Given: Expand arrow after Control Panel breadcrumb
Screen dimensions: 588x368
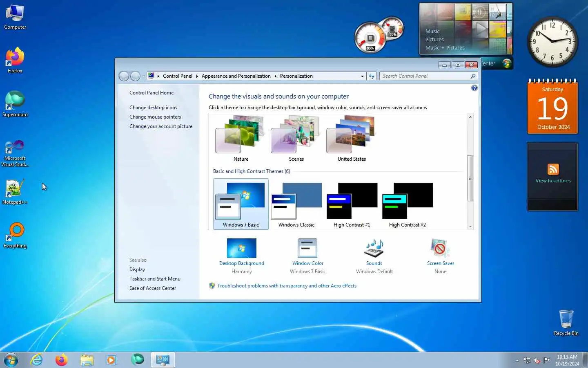Looking at the screenshot, I should coord(197,76).
